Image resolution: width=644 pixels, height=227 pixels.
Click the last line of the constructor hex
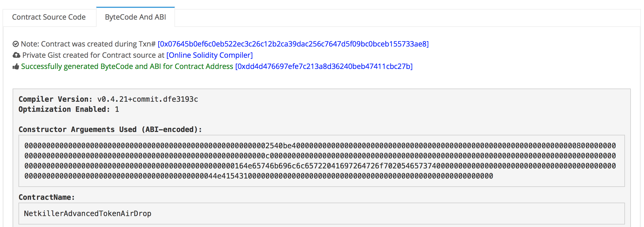[258, 176]
